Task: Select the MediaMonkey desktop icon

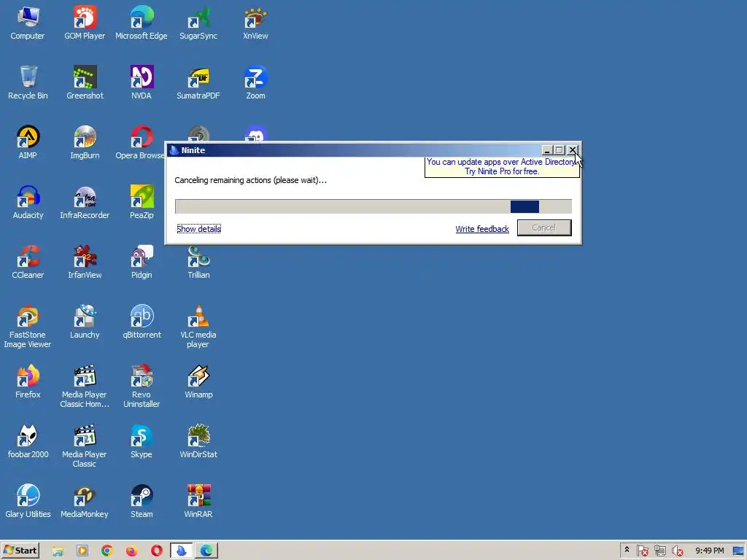Action: coord(85,501)
